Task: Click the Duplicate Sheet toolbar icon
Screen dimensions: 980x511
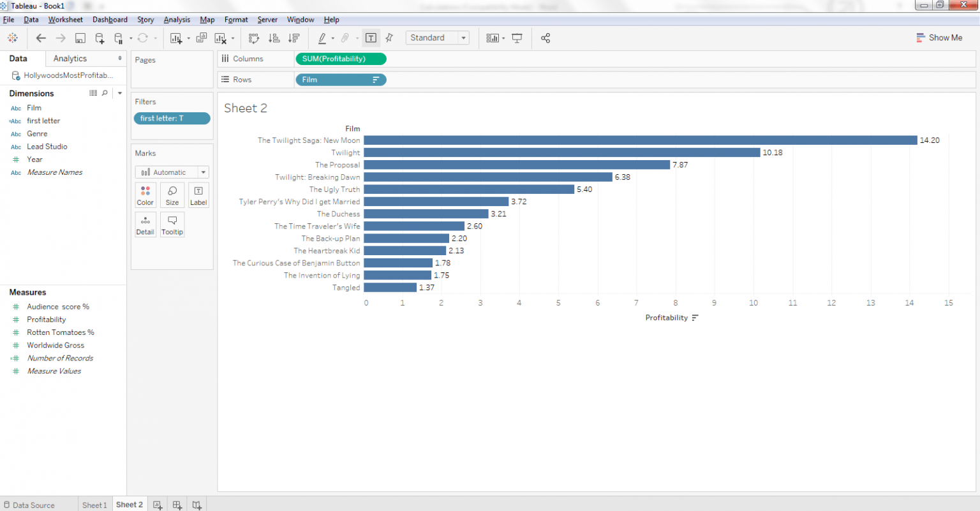Action: click(x=202, y=38)
